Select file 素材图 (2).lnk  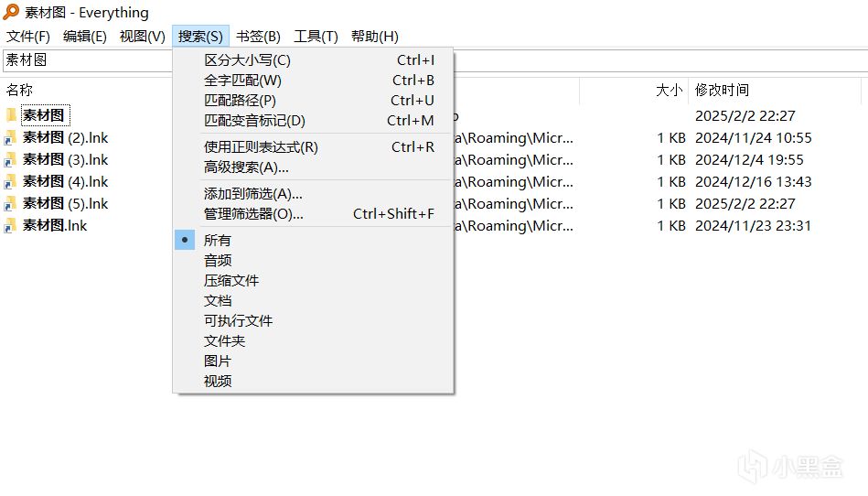click(x=65, y=137)
